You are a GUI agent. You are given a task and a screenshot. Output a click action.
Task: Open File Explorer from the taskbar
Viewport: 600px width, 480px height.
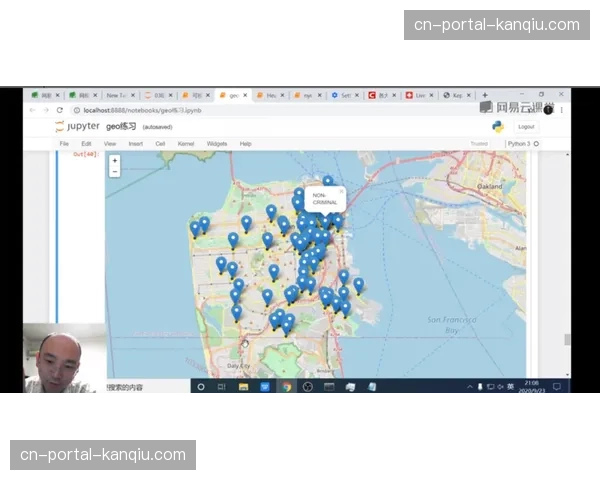click(x=243, y=386)
